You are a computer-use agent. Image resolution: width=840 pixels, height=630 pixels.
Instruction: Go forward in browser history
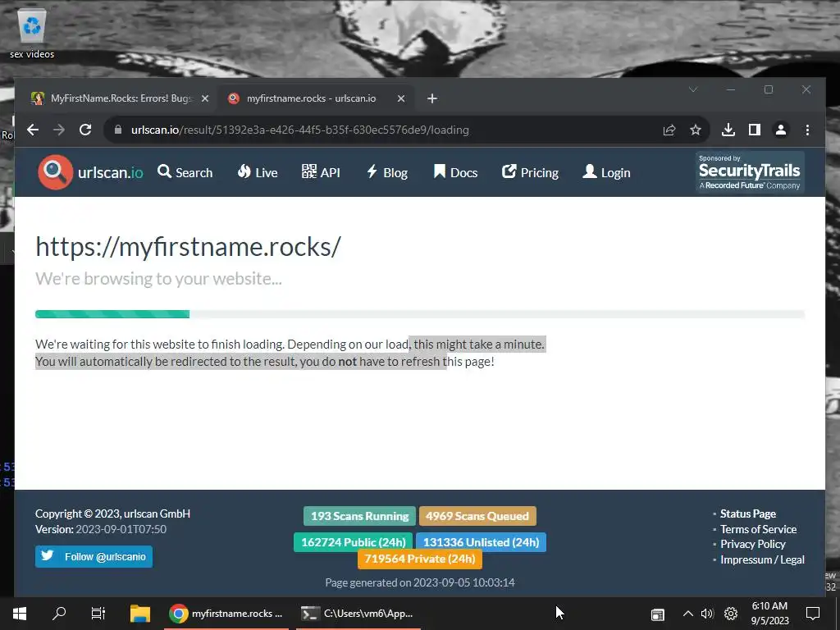(x=59, y=130)
